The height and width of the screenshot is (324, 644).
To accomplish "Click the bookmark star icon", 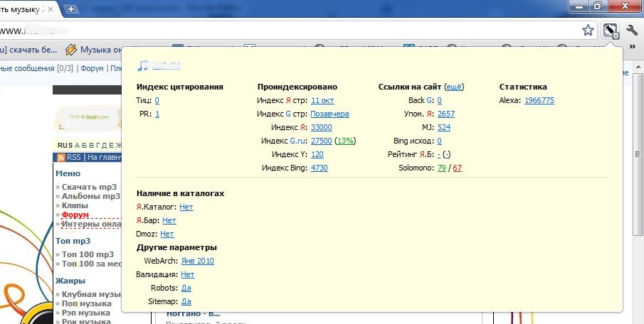I will point(588,30).
